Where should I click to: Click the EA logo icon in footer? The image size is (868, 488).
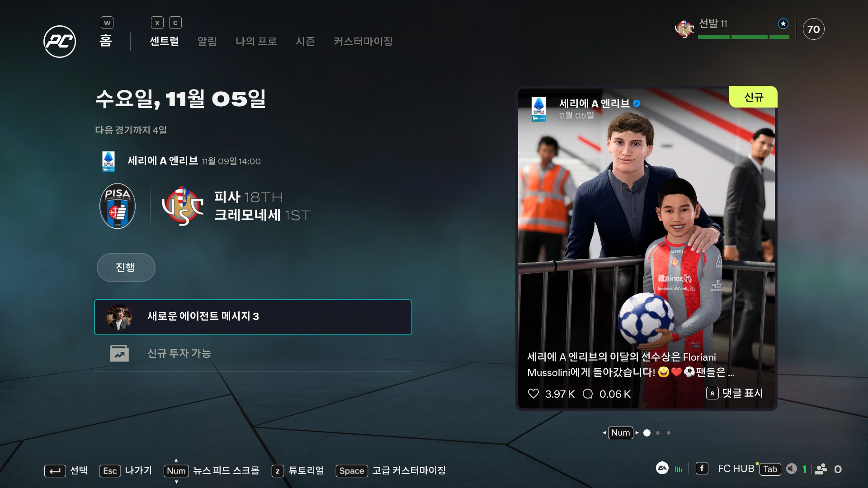662,468
